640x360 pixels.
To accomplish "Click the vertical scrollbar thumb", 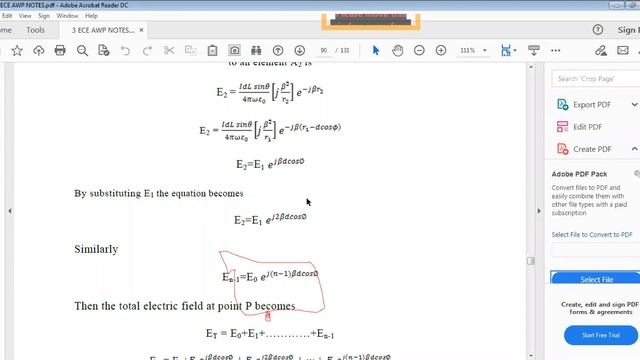I will pos(531,261).
